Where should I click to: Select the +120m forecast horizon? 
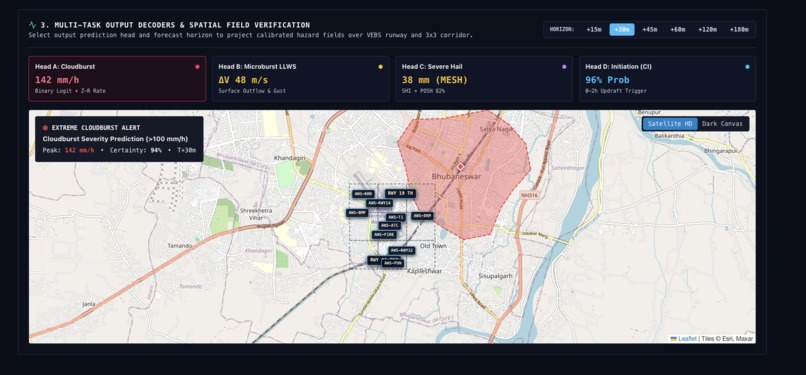(x=707, y=30)
